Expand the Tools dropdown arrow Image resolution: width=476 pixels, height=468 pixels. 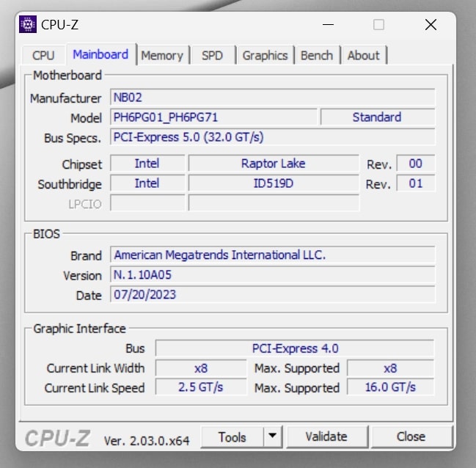[273, 437]
